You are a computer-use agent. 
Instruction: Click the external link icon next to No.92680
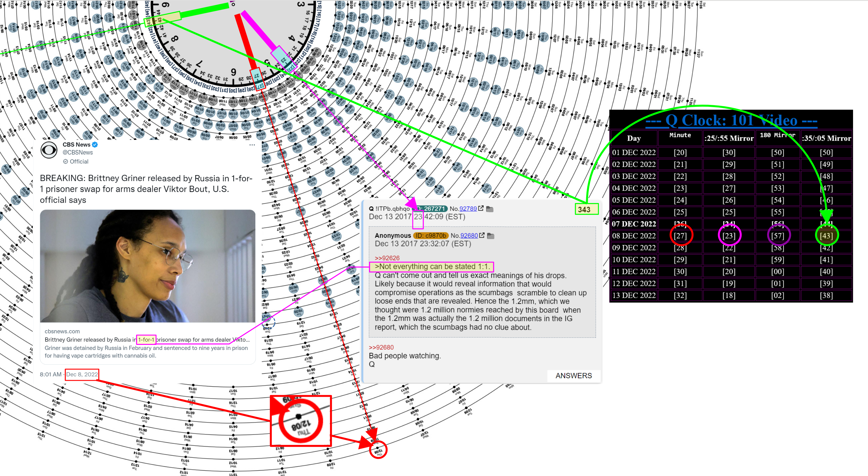[x=482, y=235]
